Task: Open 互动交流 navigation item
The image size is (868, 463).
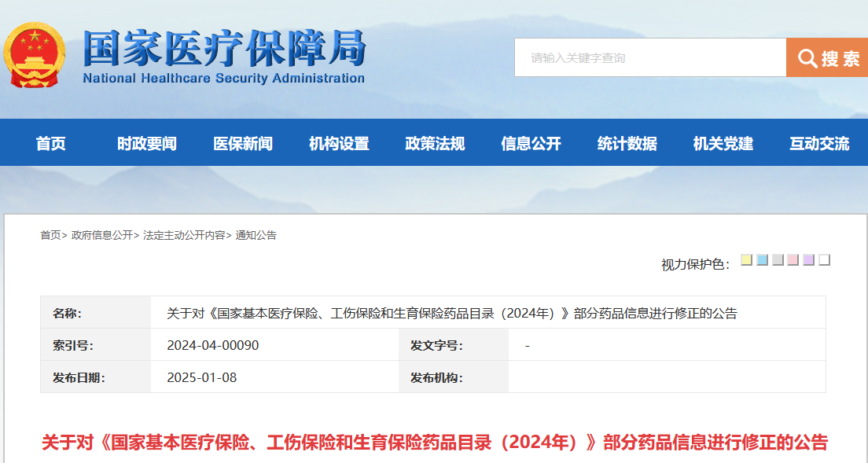Action: click(819, 144)
